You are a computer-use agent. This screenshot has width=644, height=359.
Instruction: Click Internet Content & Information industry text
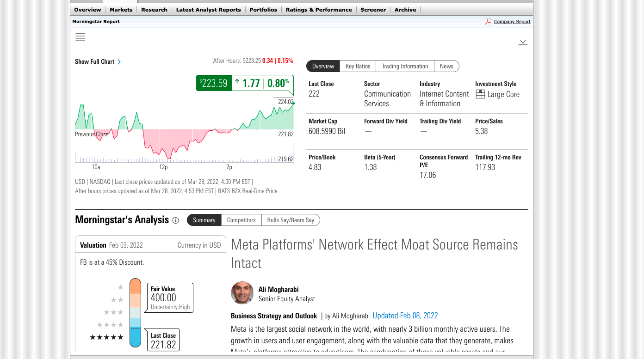coord(445,99)
